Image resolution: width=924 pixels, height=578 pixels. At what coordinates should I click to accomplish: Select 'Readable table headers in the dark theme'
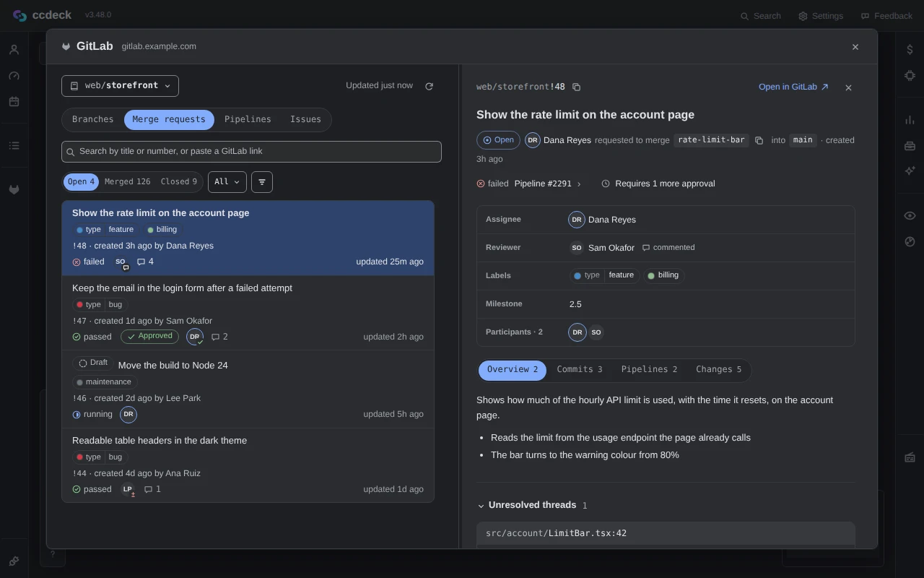[x=248, y=465]
